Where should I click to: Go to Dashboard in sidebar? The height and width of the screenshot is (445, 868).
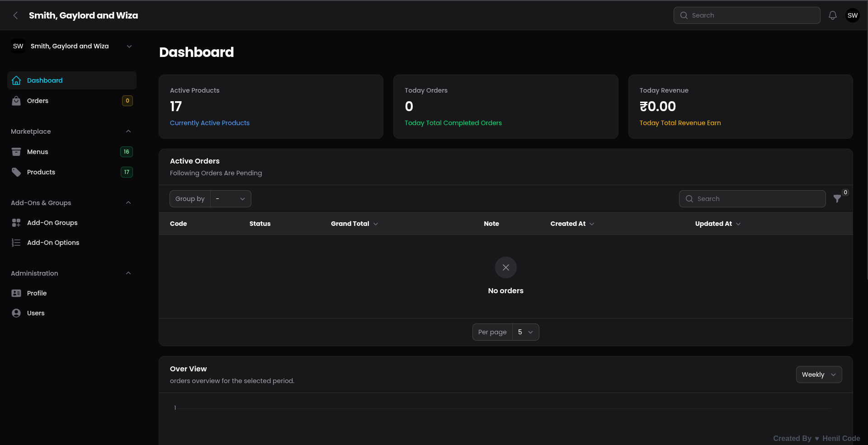[72, 80]
